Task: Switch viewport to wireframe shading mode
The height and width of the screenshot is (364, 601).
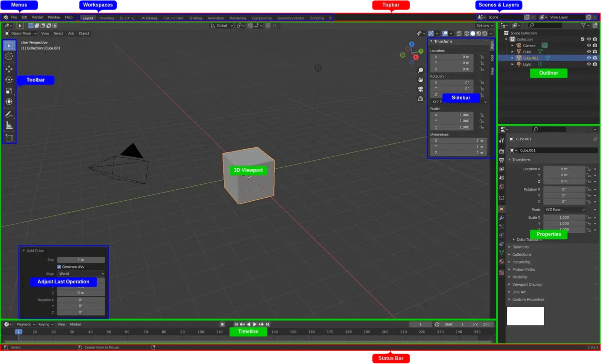Action: point(466,33)
